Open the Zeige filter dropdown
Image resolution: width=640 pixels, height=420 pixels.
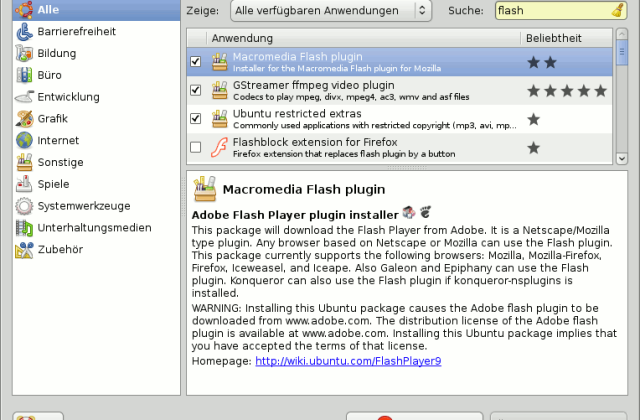tap(331, 10)
